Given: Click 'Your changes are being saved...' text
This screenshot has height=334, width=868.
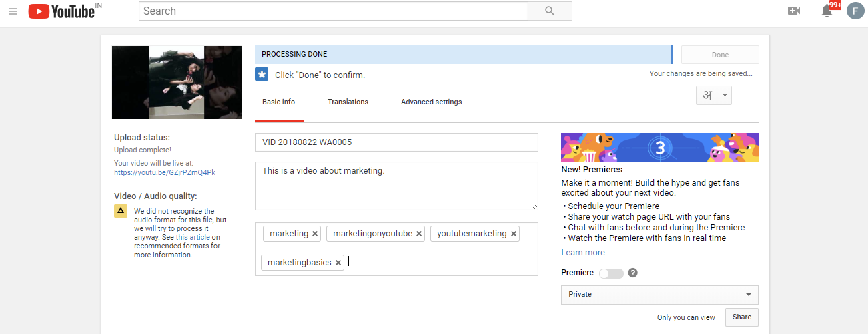Looking at the screenshot, I should tap(701, 74).
